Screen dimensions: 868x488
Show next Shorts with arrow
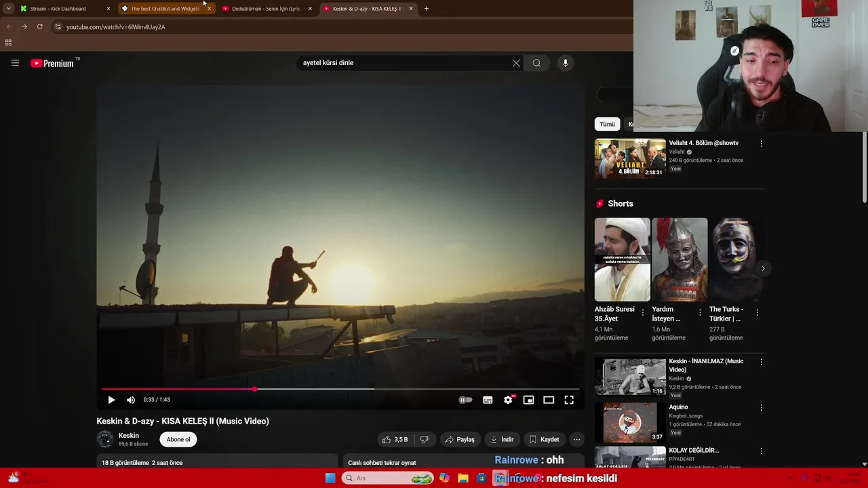(763, 268)
